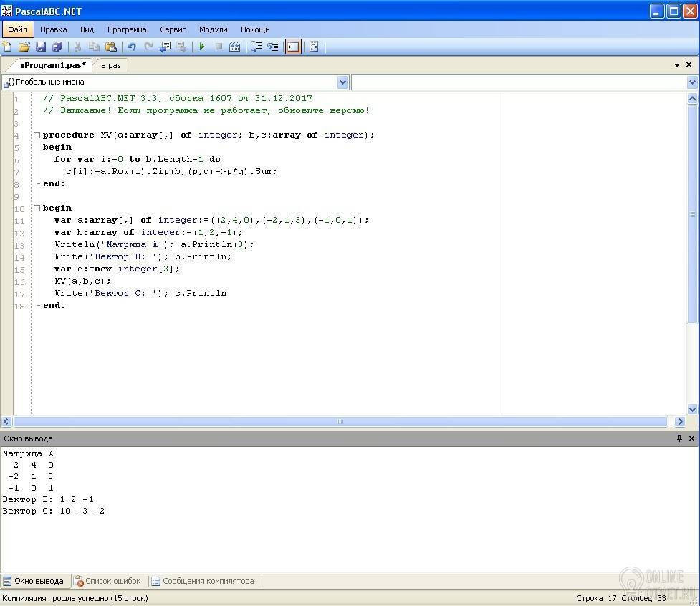Run the program with green arrow

[x=202, y=47]
